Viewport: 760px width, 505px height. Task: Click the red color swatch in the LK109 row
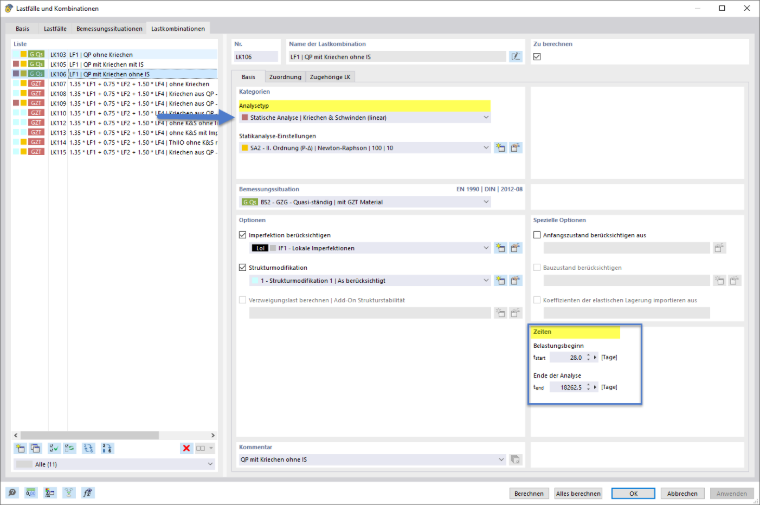[16, 103]
